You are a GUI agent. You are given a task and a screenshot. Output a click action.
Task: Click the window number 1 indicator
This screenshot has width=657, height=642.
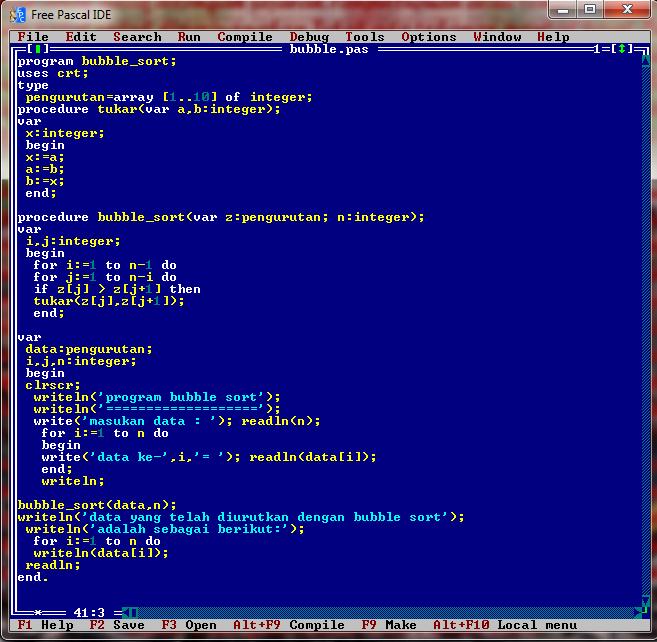click(597, 49)
